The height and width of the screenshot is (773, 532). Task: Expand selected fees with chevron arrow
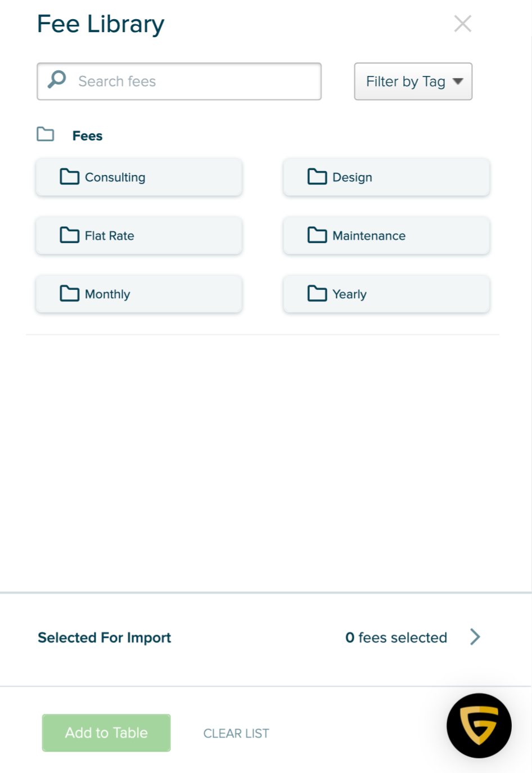pyautogui.click(x=475, y=637)
